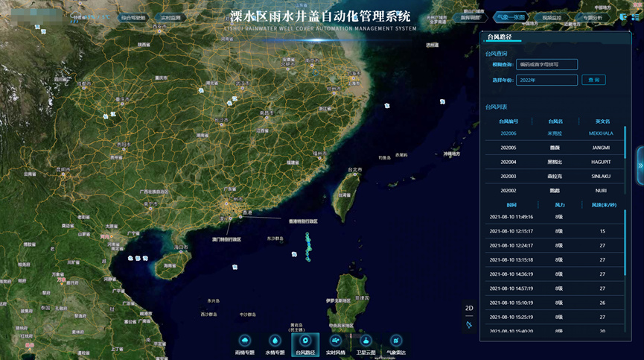
Task: Select the 台风路径 panel title tab
Action: point(500,37)
